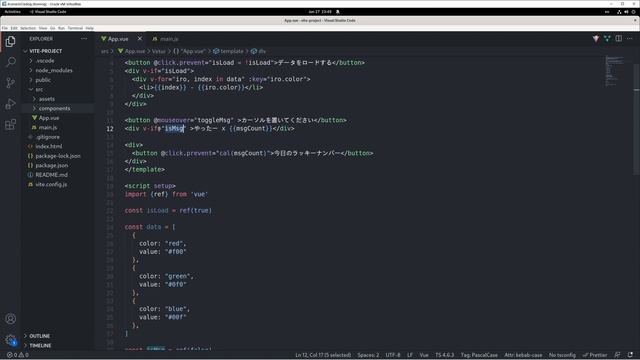Open package-lock.json in the file tree
The image size is (640, 360).
58,156
